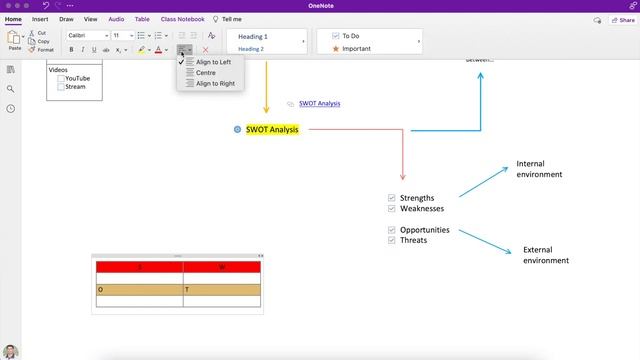Expand numbered list style dropdown arrow
This screenshot has height=360, width=640.
pos(166,36)
